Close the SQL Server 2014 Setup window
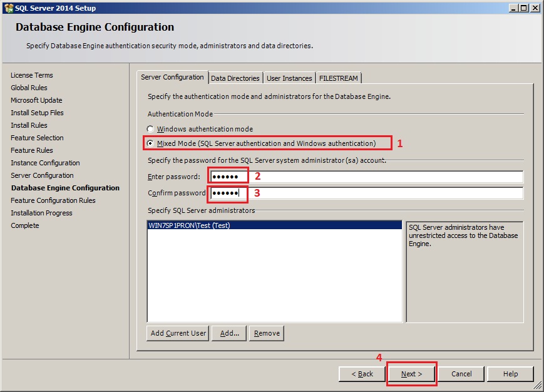Screen dimensions: 544x392 point(535,8)
